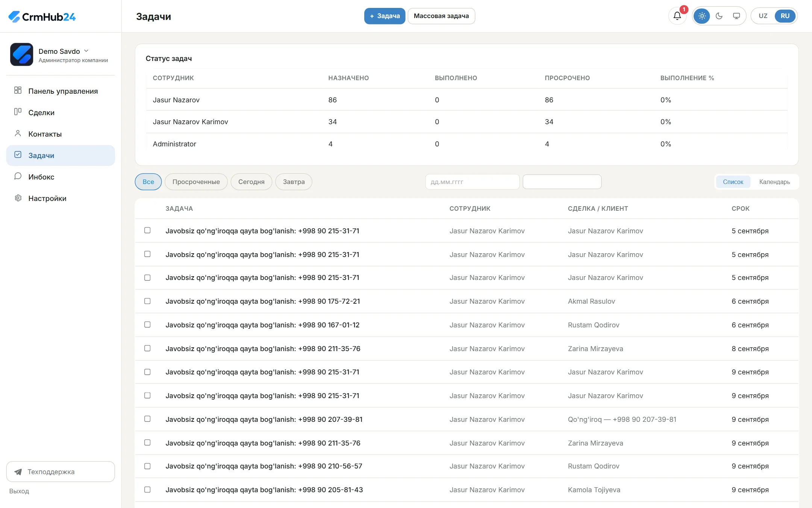Filter tasks by Завтра
Screen dimensions: 812x508
(294, 182)
